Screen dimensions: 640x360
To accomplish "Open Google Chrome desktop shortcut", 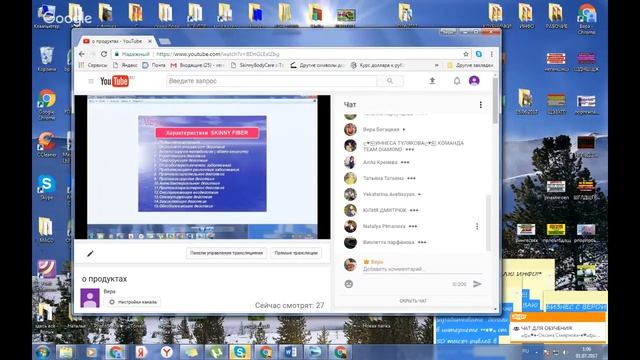I will [x=47, y=104].
